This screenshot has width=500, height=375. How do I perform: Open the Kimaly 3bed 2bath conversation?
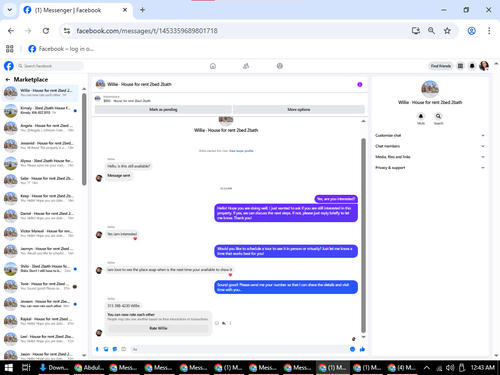[40, 110]
